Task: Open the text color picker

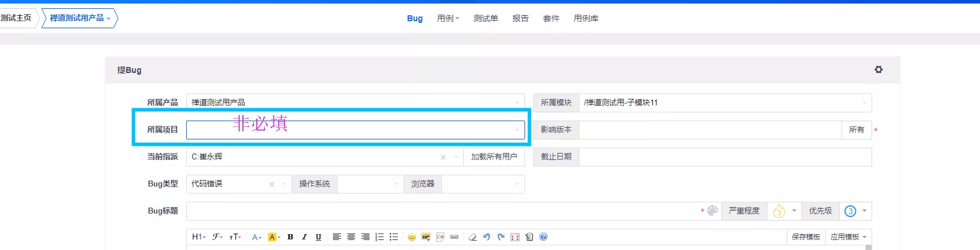Action: pos(257,237)
